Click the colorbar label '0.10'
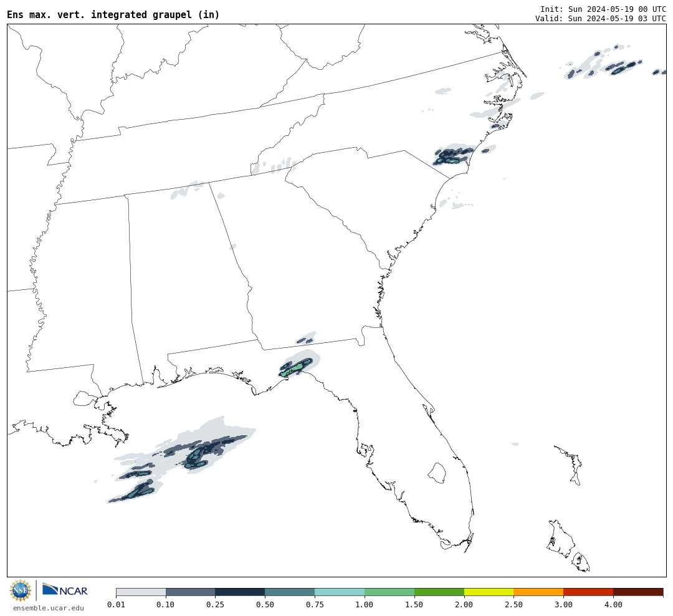 (x=166, y=604)
